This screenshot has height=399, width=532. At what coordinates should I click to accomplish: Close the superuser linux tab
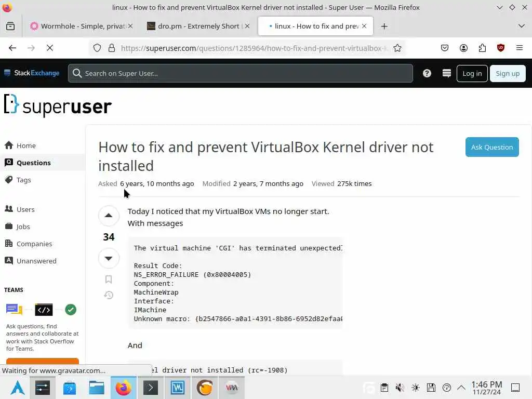pyautogui.click(x=364, y=26)
